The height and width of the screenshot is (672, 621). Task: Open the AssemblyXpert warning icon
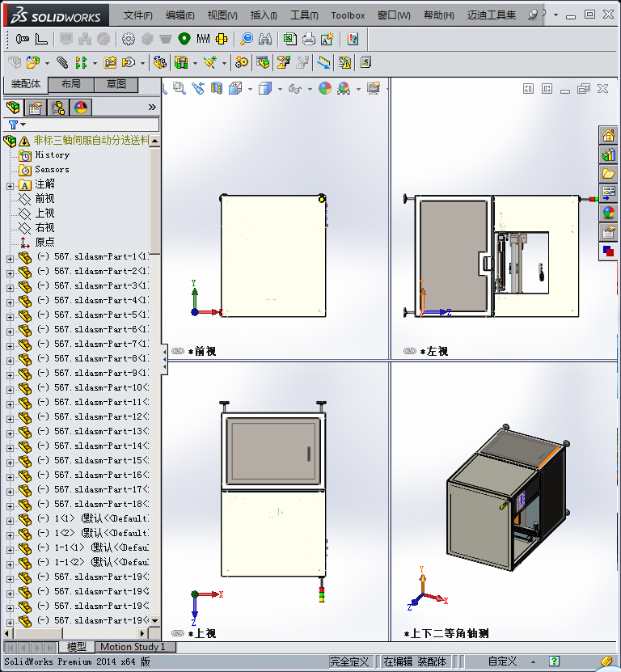tap(344, 62)
